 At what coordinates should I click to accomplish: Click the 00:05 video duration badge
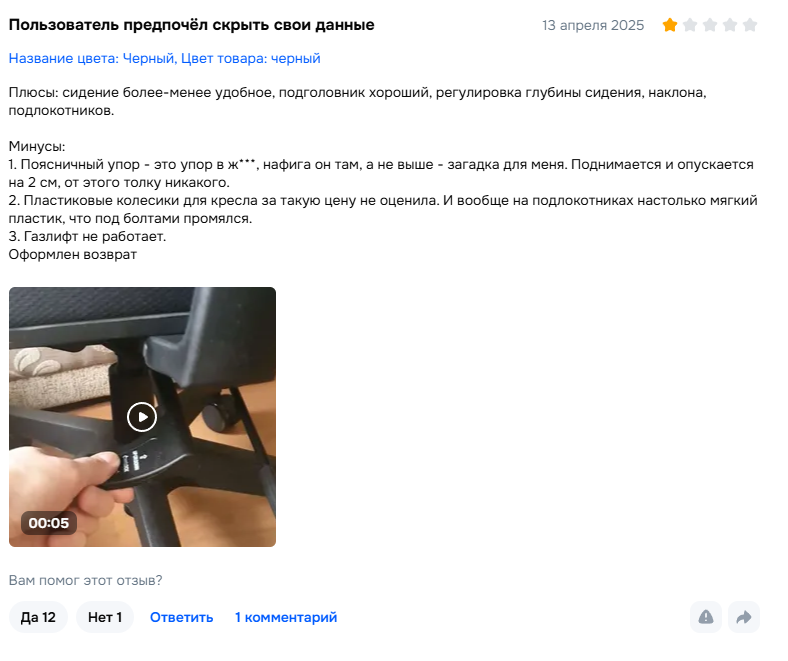[x=48, y=523]
